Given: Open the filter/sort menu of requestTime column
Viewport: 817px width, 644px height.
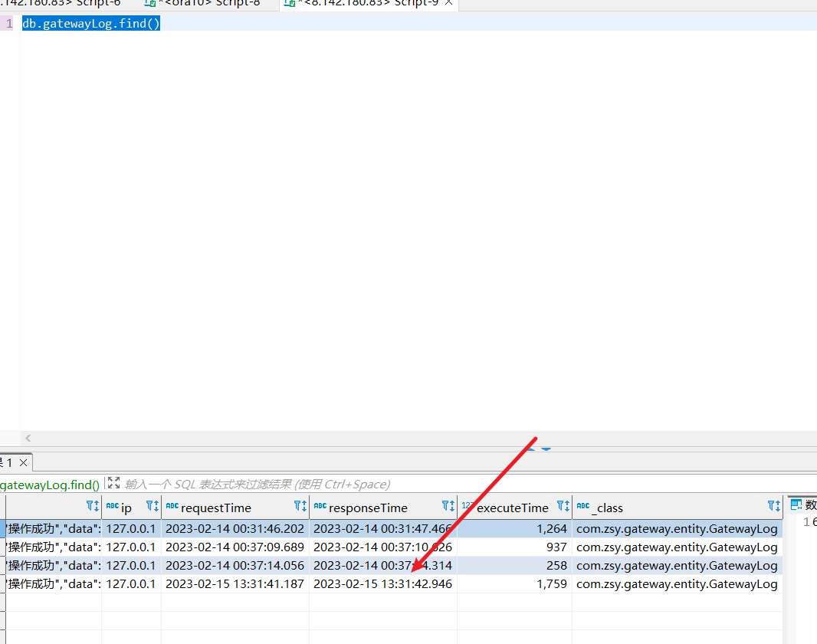Looking at the screenshot, I should point(300,506).
